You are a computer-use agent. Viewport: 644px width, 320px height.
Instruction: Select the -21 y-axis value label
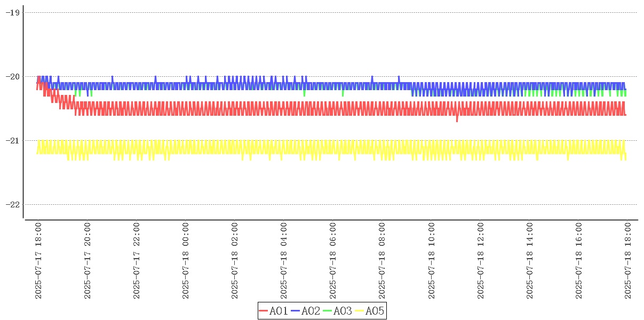(x=12, y=140)
